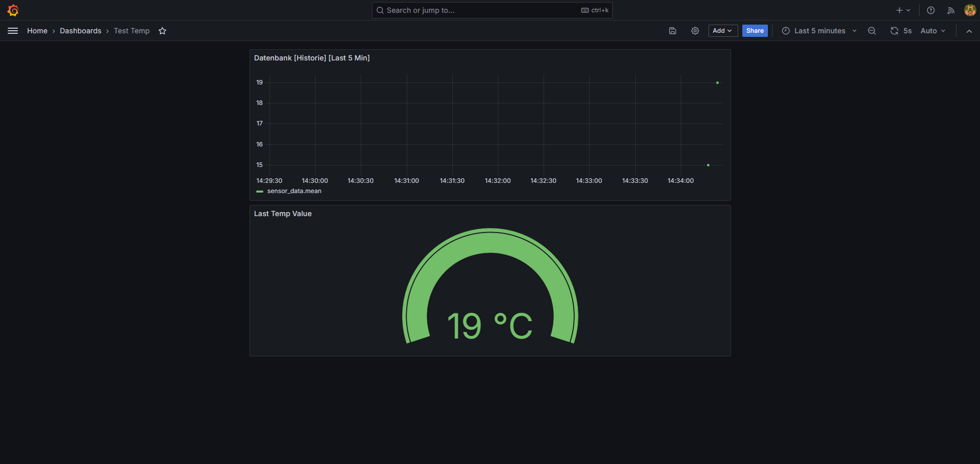Click the plus New menu icon
The width and height of the screenshot is (980, 464).
click(903, 10)
